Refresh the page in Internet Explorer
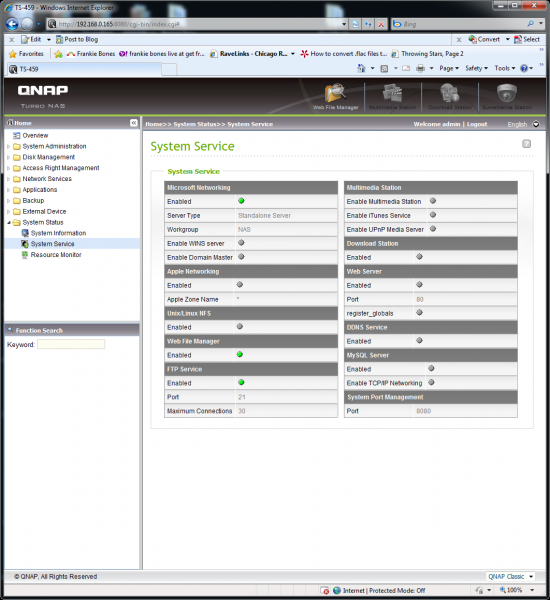Viewport: 550px width, 600px height. pyautogui.click(x=368, y=24)
